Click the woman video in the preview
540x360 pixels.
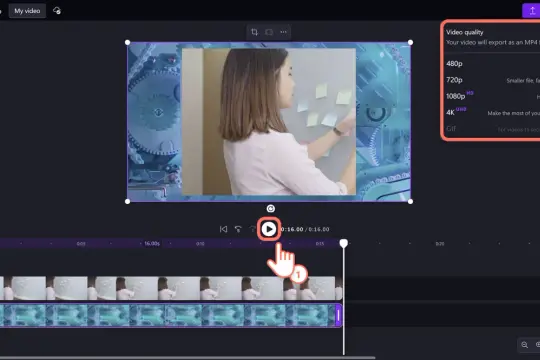pyautogui.click(x=269, y=122)
